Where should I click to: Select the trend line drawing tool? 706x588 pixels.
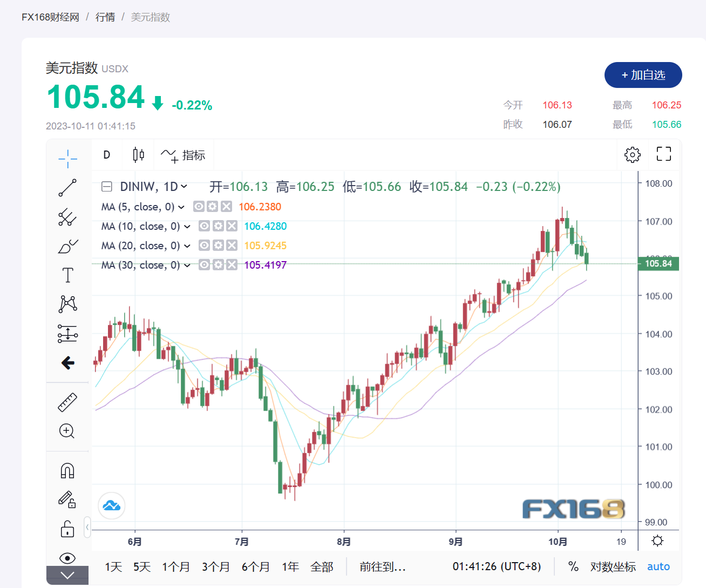(x=67, y=188)
